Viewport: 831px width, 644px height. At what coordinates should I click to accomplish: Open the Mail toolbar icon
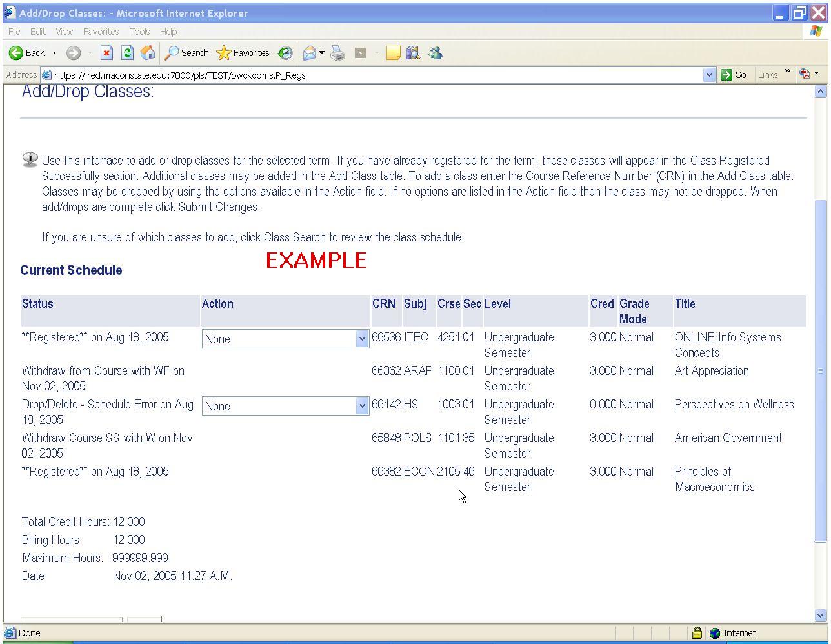pos(310,53)
